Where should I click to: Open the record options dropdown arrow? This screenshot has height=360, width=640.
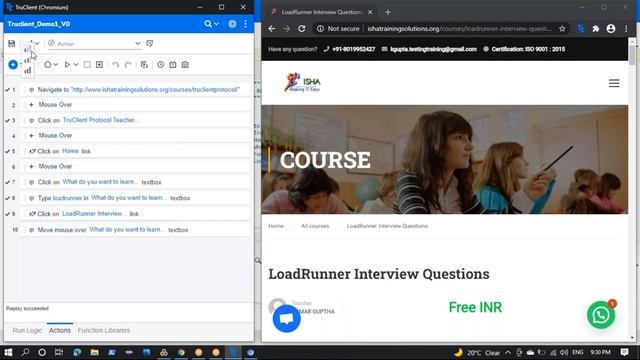pos(56,64)
